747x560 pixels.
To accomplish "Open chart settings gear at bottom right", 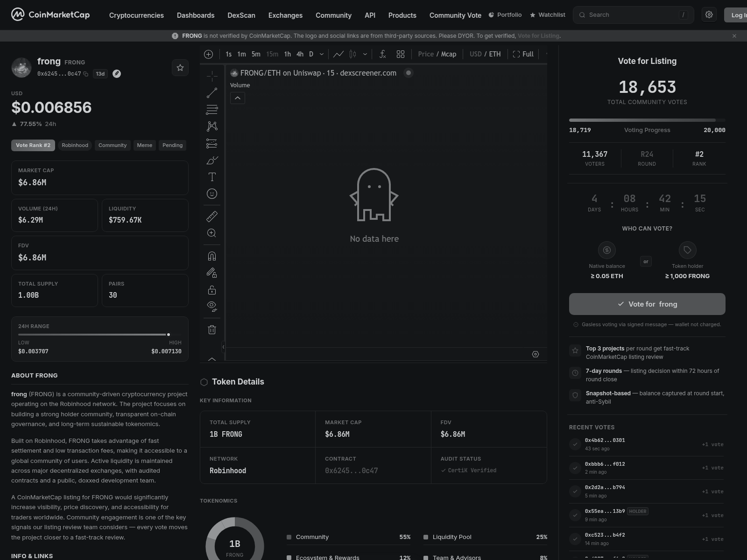I will coord(536,354).
